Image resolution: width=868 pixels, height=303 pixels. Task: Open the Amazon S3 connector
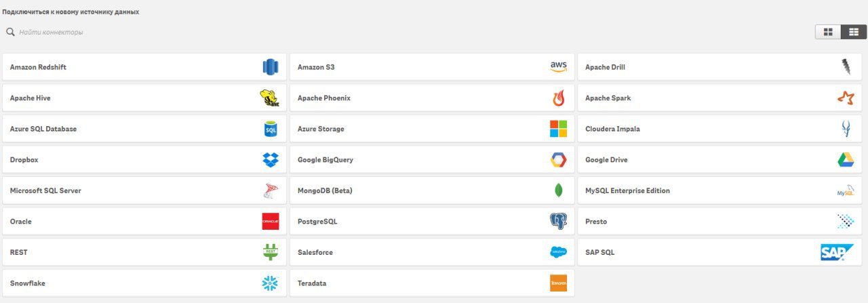(432, 67)
